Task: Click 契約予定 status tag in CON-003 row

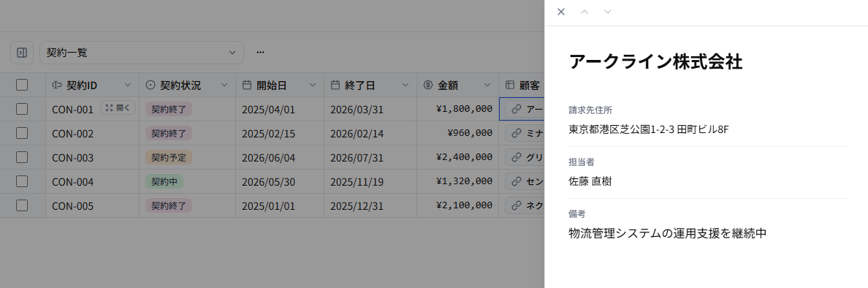Action: point(169,157)
